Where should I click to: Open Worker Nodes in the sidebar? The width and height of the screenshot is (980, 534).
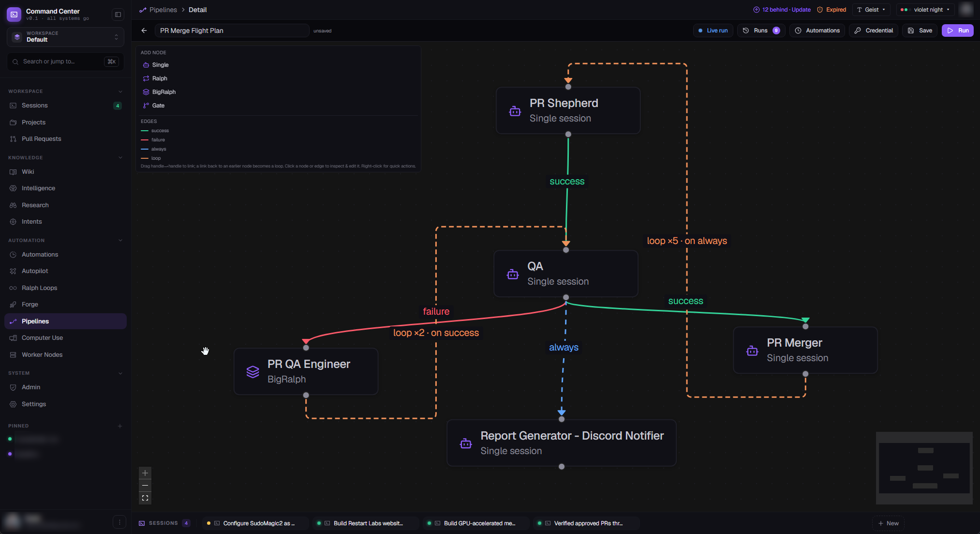coord(65,355)
